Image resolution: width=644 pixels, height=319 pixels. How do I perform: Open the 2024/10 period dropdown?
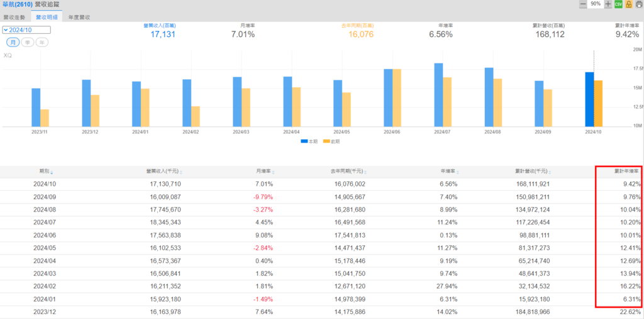[x=26, y=30]
